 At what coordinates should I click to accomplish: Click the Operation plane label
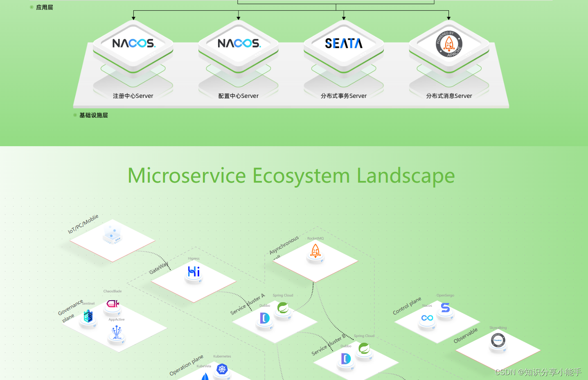click(x=187, y=365)
